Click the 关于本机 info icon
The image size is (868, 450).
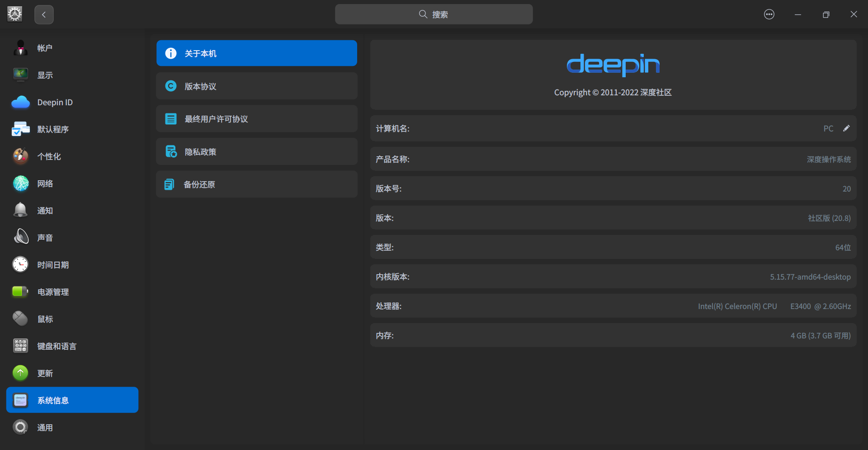point(171,53)
